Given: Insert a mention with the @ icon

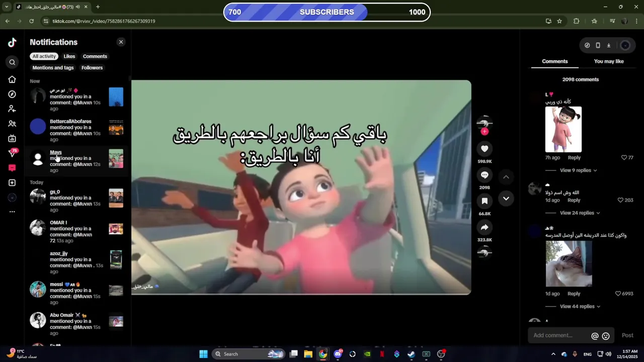Looking at the screenshot, I should [x=595, y=336].
